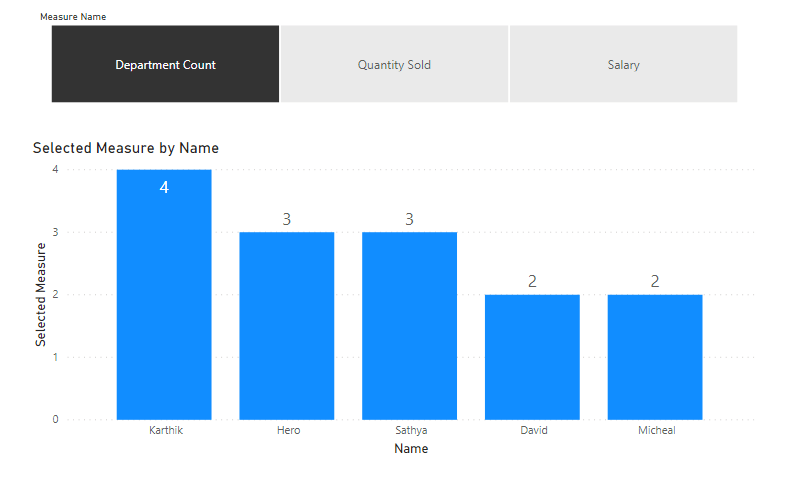Click the Sathya category label

[410, 431]
